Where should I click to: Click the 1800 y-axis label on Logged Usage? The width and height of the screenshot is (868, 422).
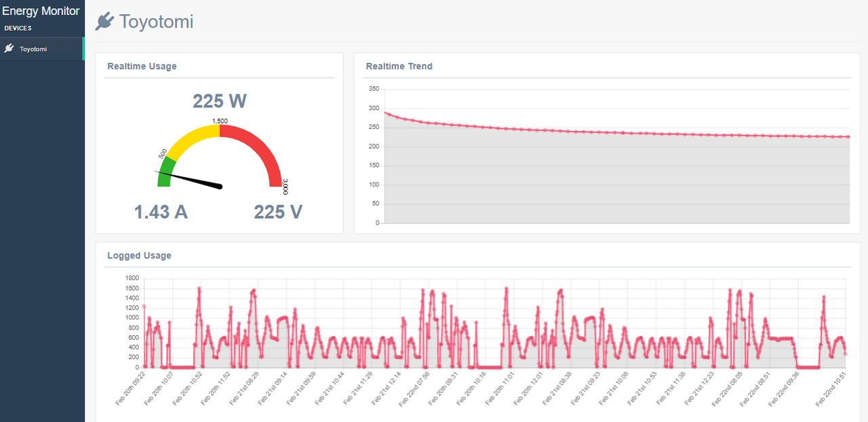pos(132,278)
